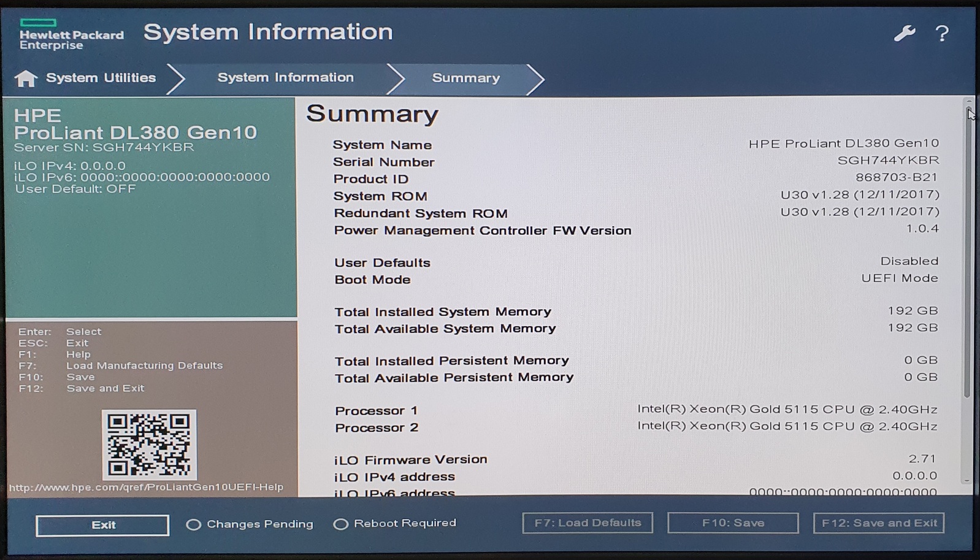Click the Exit button

[102, 525]
